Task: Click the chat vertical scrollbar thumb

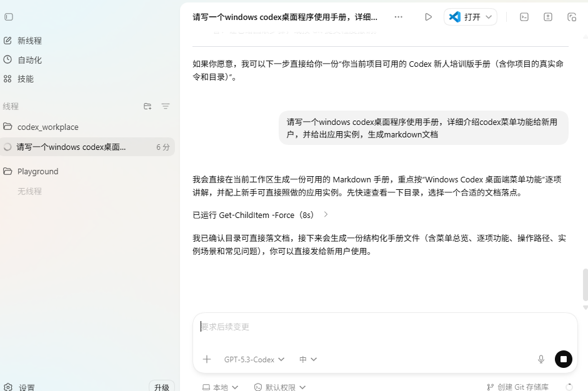Action: tap(586, 285)
